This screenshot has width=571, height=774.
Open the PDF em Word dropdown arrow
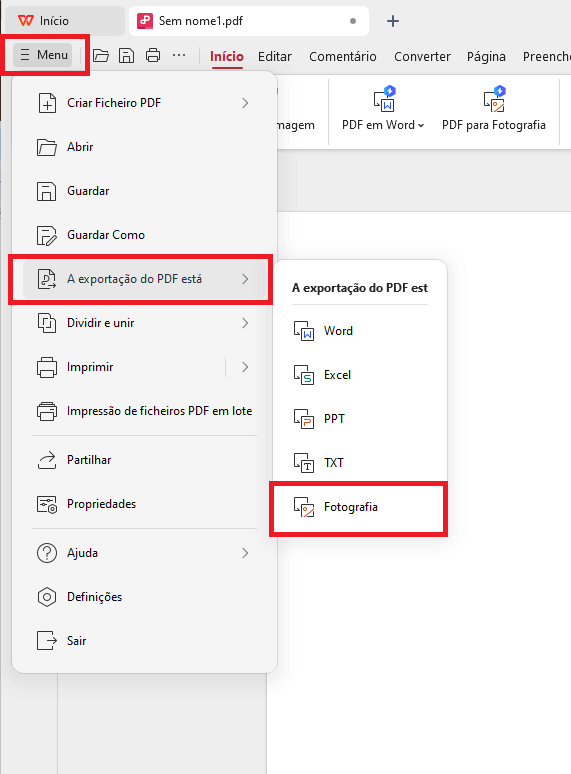tap(421, 125)
